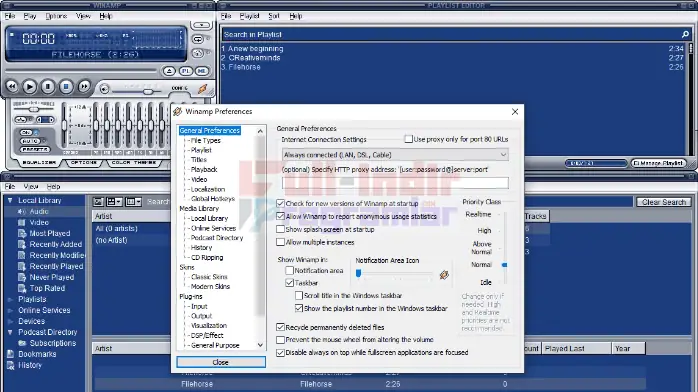Open the Most Played library view
Screen dimensions: 698x392
coord(49,233)
